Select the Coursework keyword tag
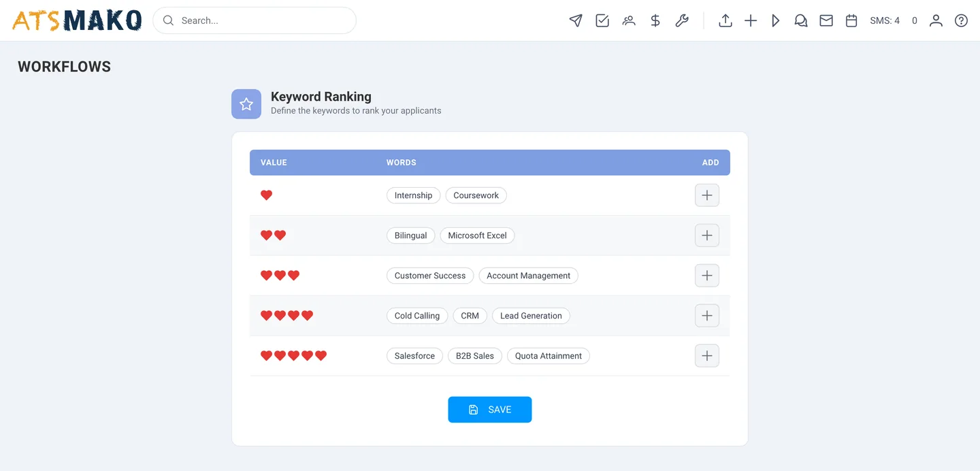Screen dimensions: 980x471 point(476,195)
